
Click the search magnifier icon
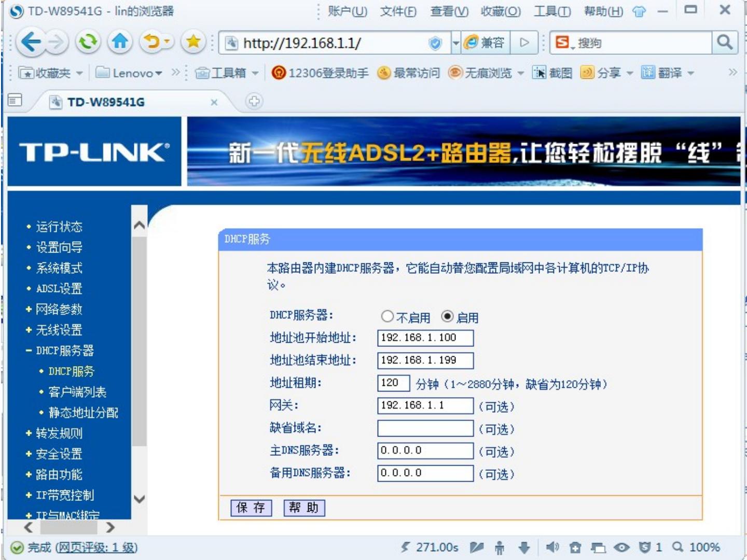tap(725, 43)
